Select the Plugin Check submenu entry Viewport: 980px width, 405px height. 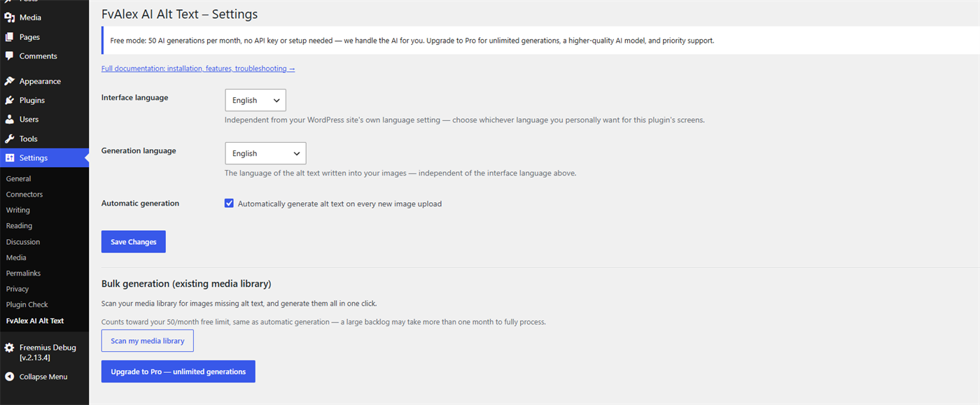click(x=27, y=304)
